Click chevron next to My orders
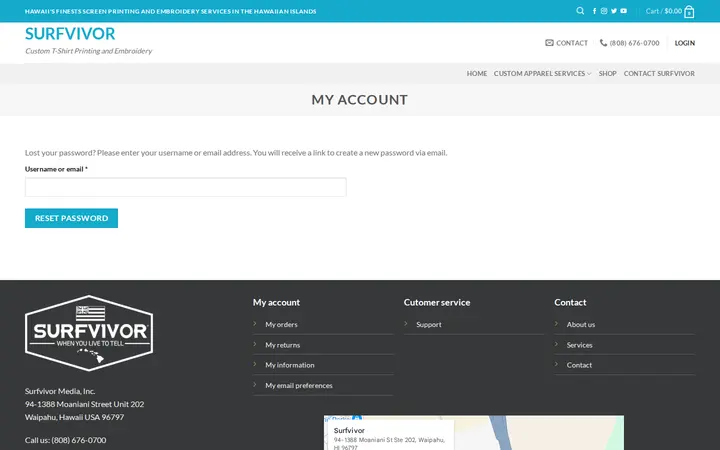Screen dimensions: 720x450 [255, 324]
